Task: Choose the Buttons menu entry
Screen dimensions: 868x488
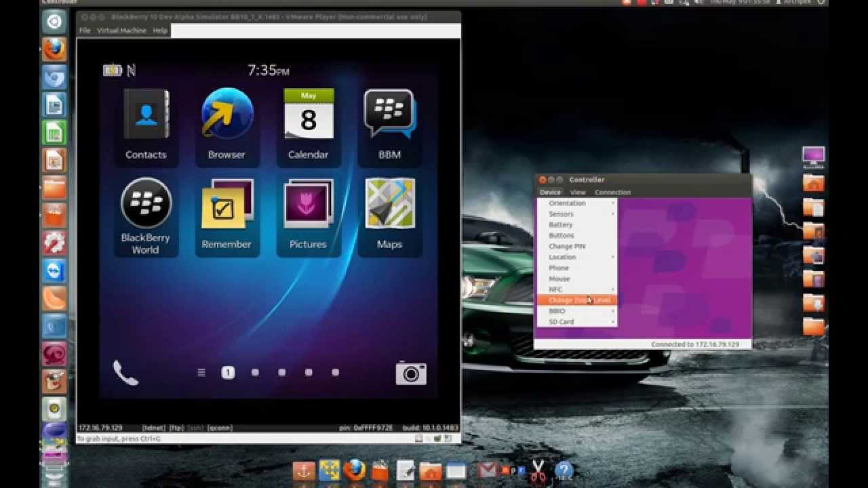Action: pos(577,236)
